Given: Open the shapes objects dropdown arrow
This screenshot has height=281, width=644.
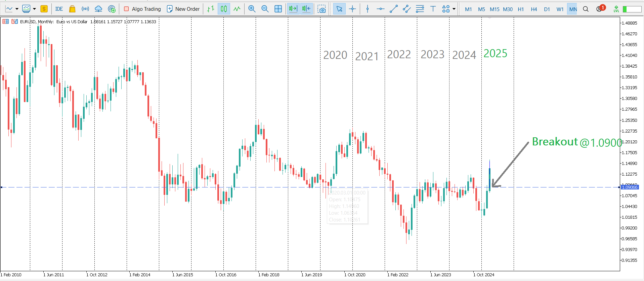Looking at the screenshot, I should pos(454,9).
